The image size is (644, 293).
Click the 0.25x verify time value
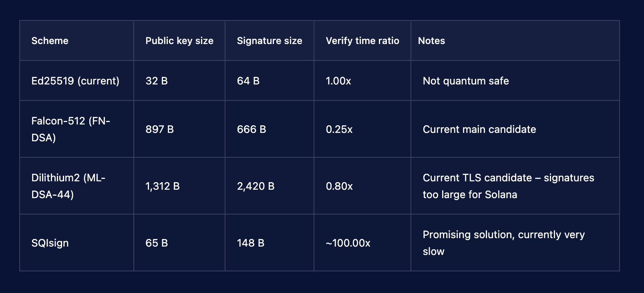pos(339,129)
